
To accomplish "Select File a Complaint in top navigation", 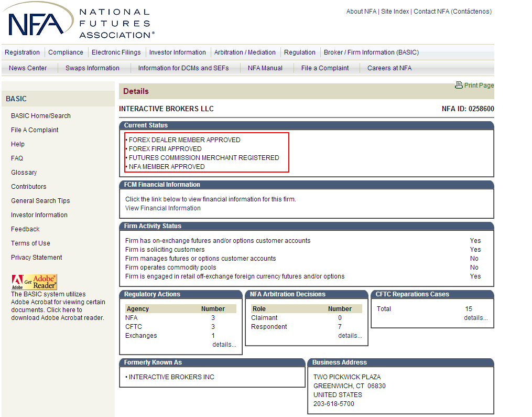I will click(324, 68).
